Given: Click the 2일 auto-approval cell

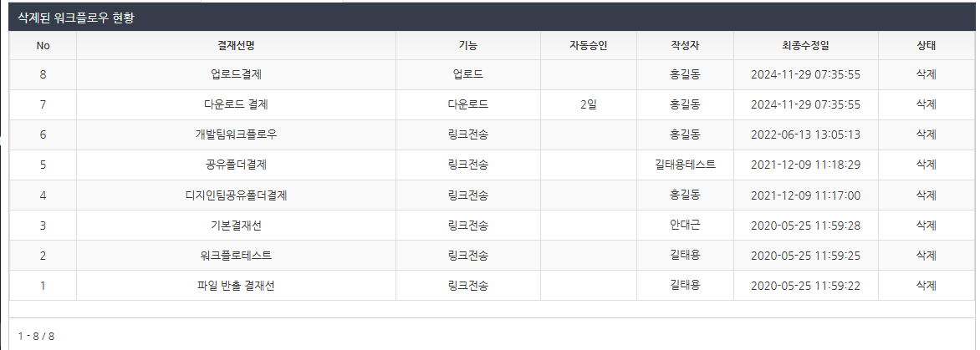Looking at the screenshot, I should click(x=588, y=104).
